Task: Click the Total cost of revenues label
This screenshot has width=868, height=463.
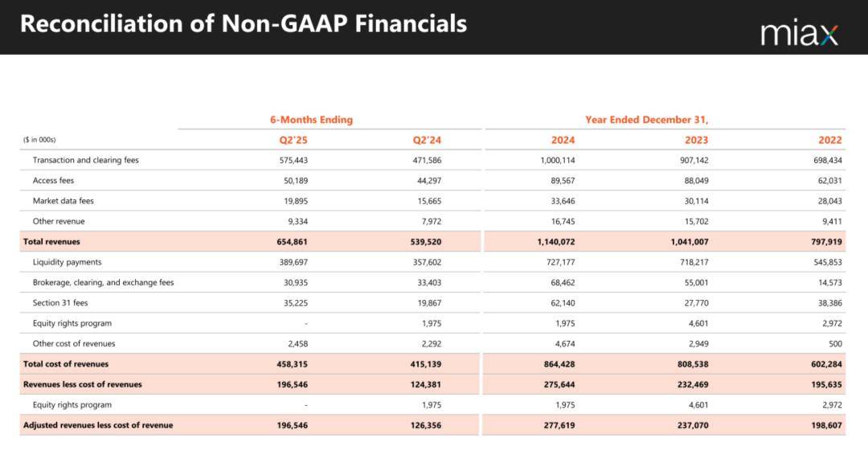Action: coord(66,364)
